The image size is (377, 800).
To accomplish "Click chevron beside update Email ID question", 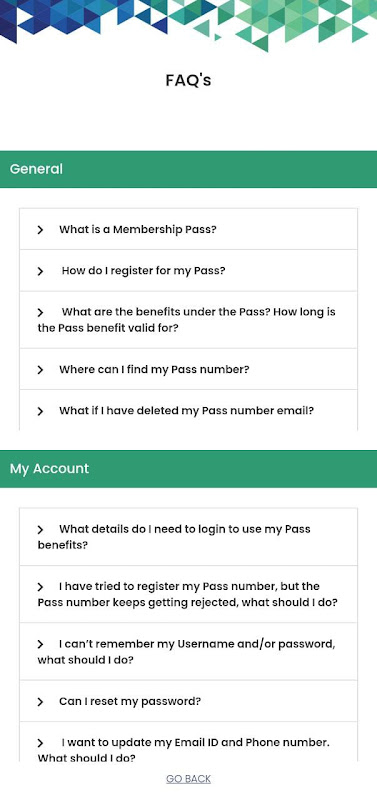I will [40, 743].
